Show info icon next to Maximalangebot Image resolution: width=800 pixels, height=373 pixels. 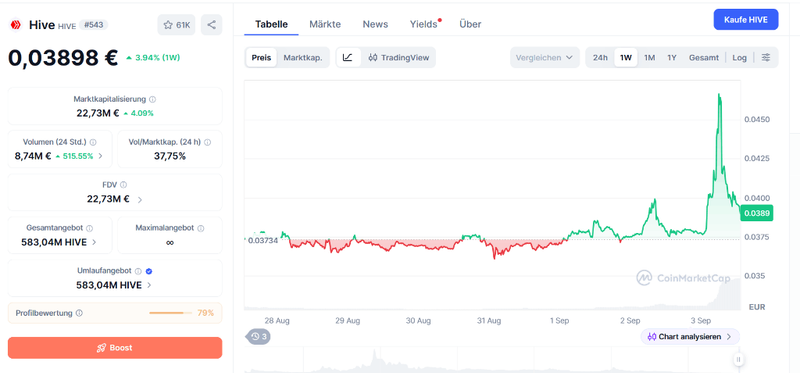(x=201, y=228)
